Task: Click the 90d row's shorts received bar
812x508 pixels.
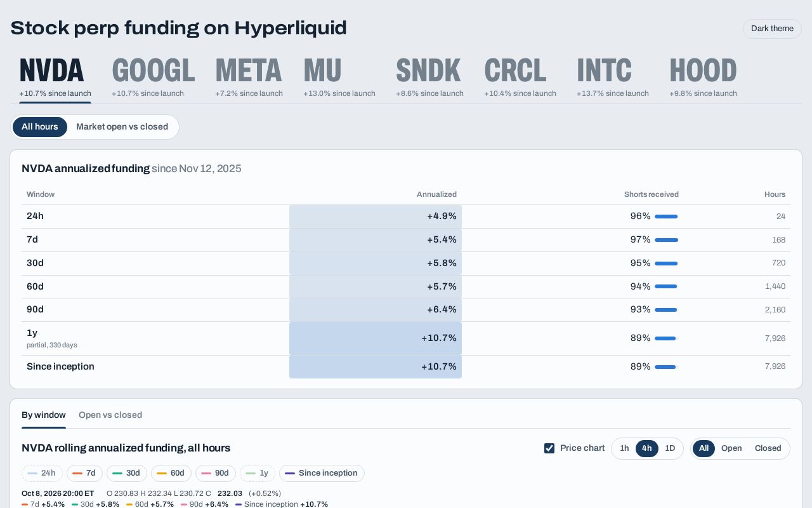Action: click(x=666, y=310)
